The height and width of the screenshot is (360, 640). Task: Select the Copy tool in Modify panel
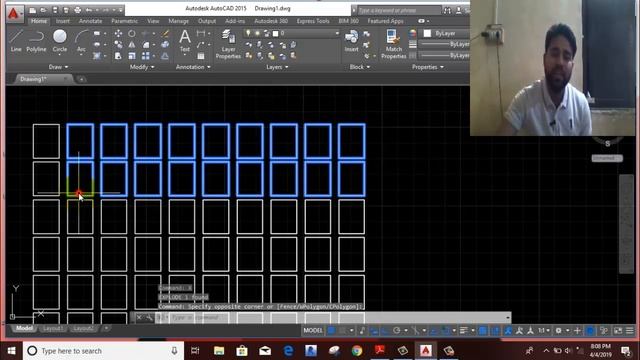click(118, 44)
